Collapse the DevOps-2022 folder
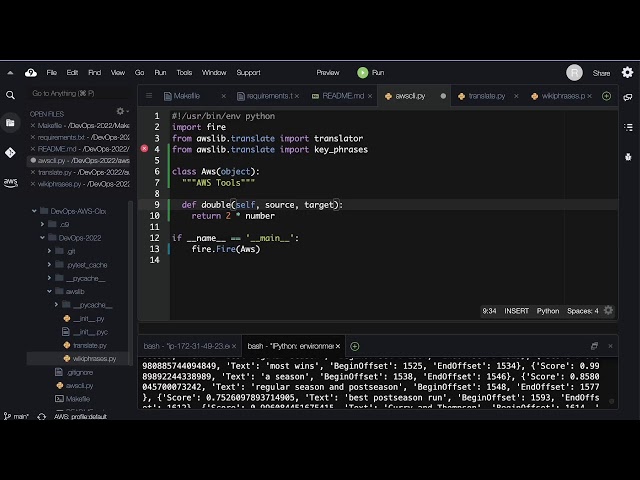Image resolution: width=640 pixels, height=480 pixels. click(42, 238)
